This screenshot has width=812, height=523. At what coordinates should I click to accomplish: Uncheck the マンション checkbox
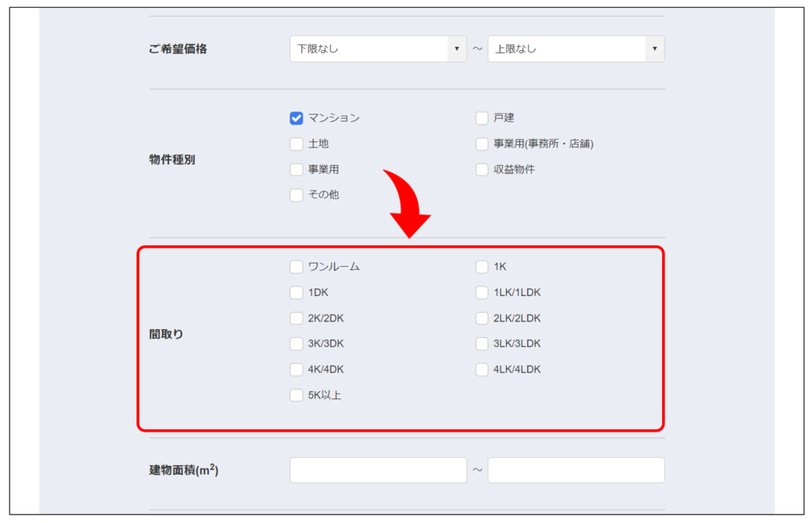click(297, 118)
